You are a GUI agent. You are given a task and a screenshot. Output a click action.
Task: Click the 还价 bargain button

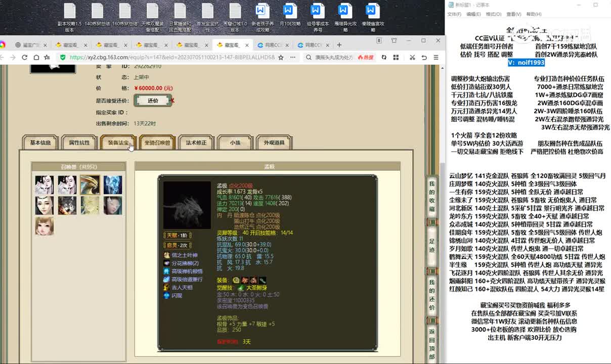pos(153,101)
